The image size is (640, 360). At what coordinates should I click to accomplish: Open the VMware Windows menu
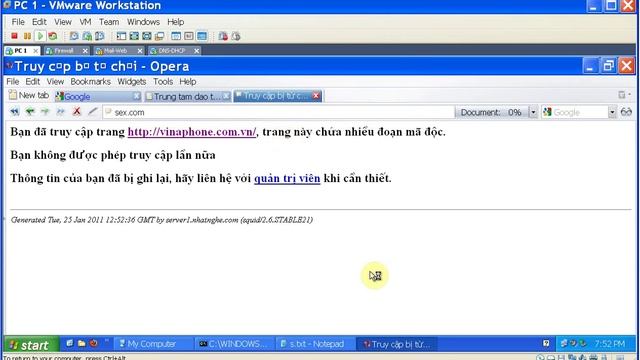click(143, 22)
